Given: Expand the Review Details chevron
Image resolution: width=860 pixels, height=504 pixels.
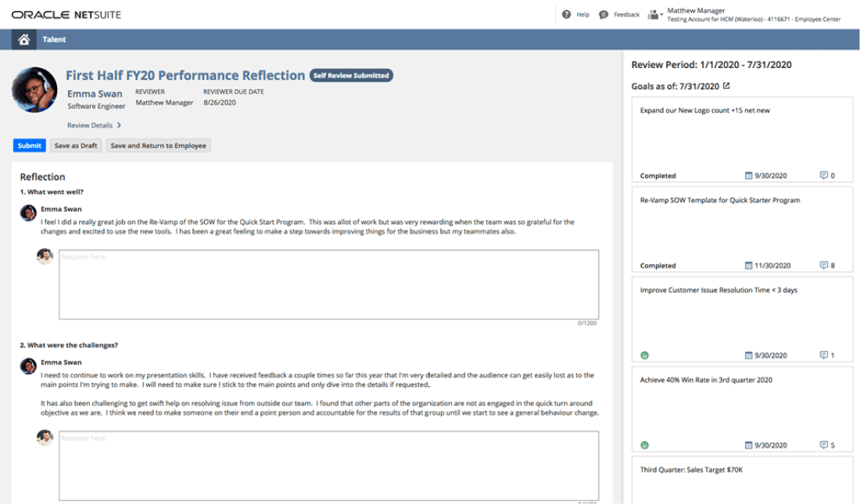Looking at the screenshot, I should [x=119, y=125].
